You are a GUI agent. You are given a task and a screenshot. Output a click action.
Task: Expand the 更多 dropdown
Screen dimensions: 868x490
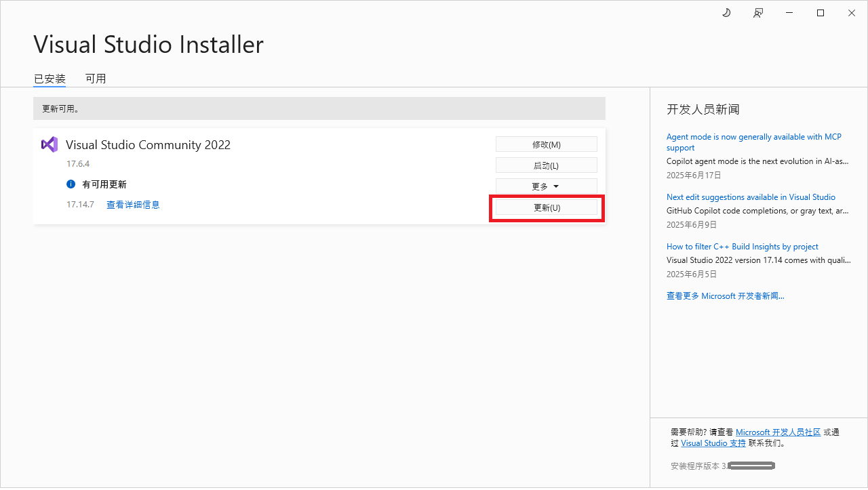coord(547,186)
